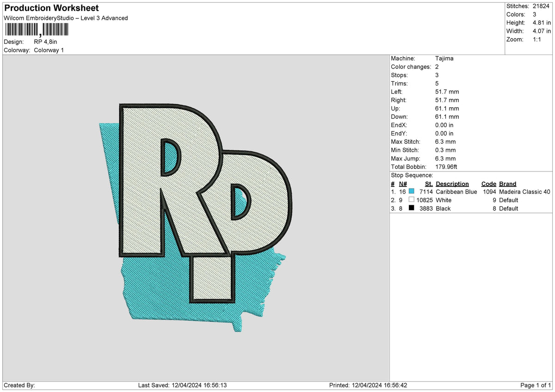Click the 'EndY:' label

(x=400, y=134)
